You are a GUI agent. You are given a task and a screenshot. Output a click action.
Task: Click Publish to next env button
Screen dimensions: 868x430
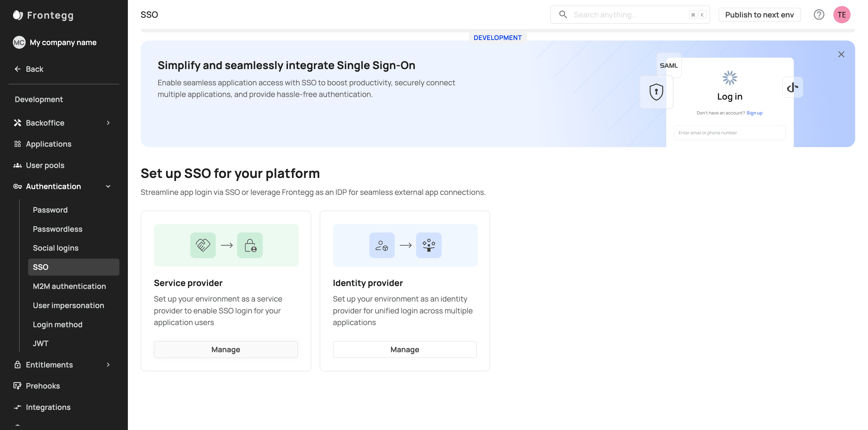click(x=759, y=15)
